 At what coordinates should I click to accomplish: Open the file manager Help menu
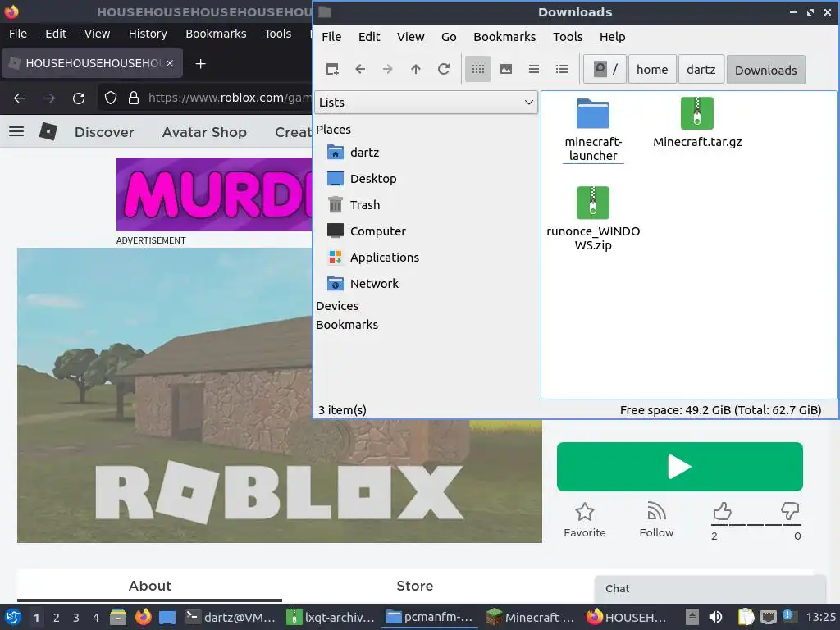612,37
